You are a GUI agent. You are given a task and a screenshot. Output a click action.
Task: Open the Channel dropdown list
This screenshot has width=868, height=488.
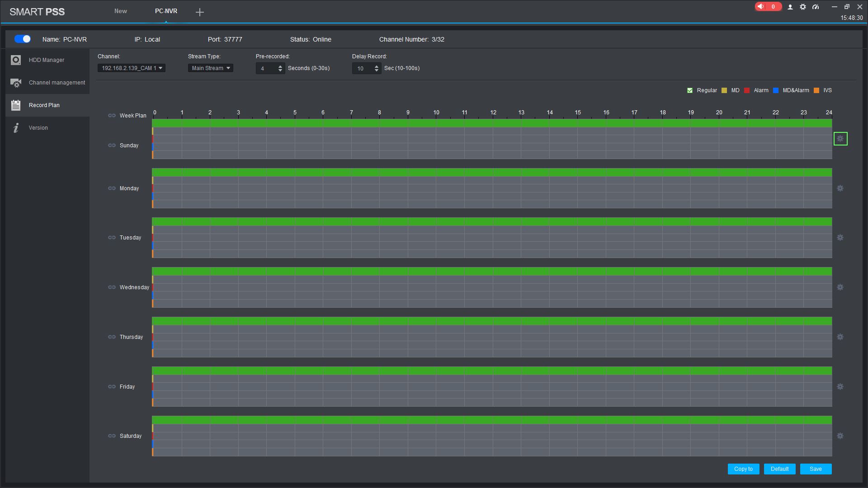pyautogui.click(x=132, y=68)
